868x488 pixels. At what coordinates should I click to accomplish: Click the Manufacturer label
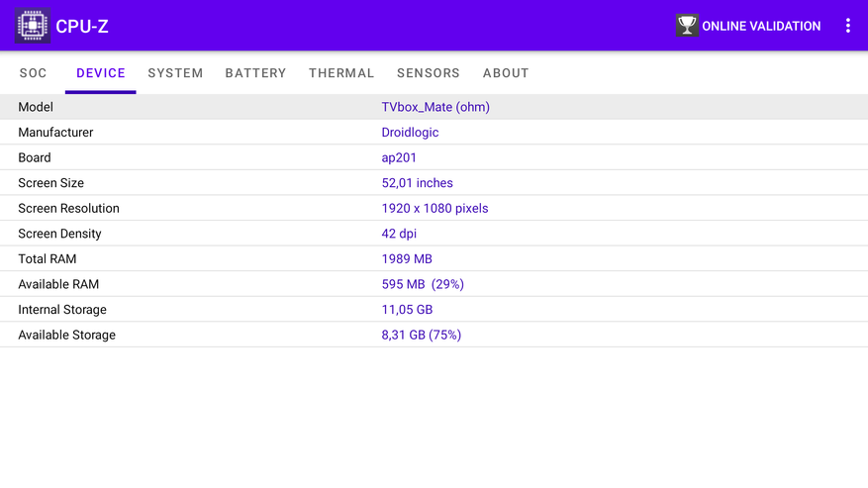click(55, 133)
